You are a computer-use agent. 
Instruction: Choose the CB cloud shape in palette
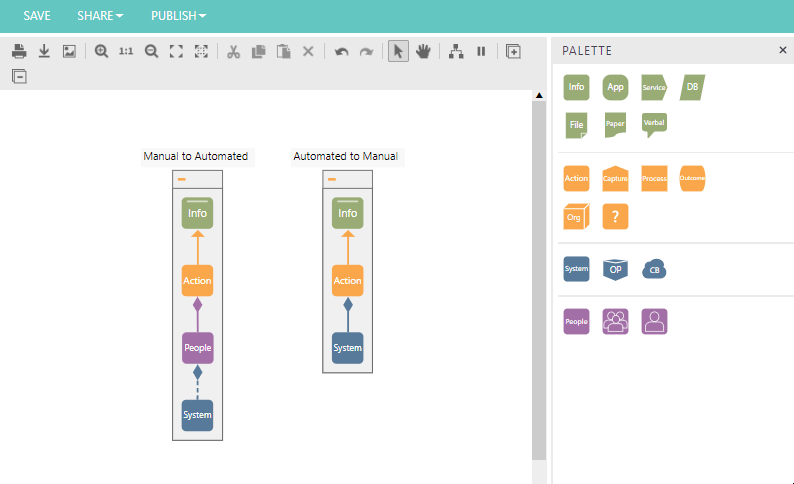tap(654, 269)
